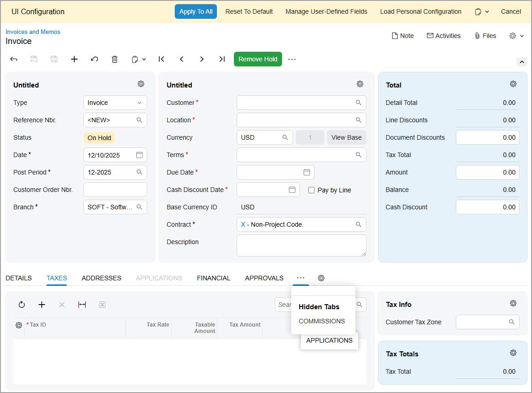
Task: Open the Post Period selector
Action: point(139,172)
